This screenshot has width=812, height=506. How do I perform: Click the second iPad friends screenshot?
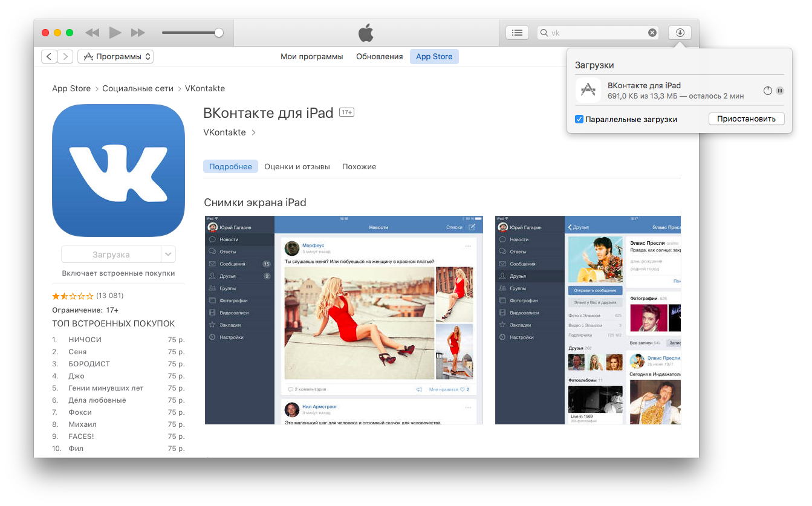[x=588, y=320]
